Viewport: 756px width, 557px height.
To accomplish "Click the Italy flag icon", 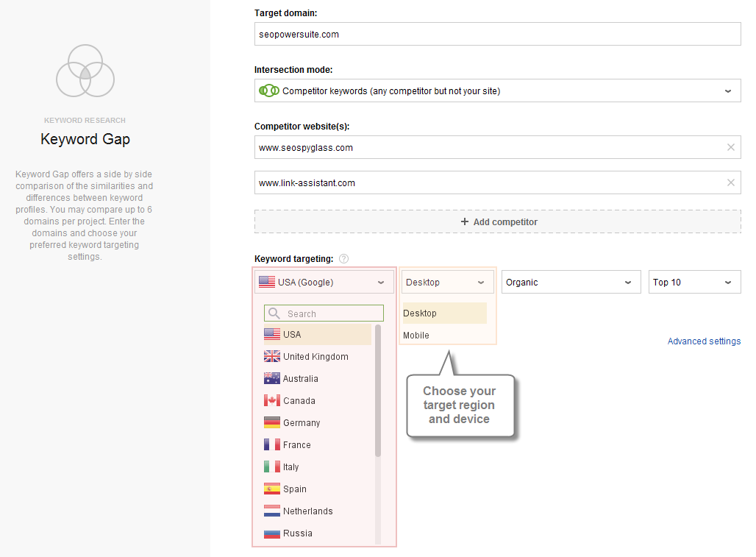I will point(272,466).
